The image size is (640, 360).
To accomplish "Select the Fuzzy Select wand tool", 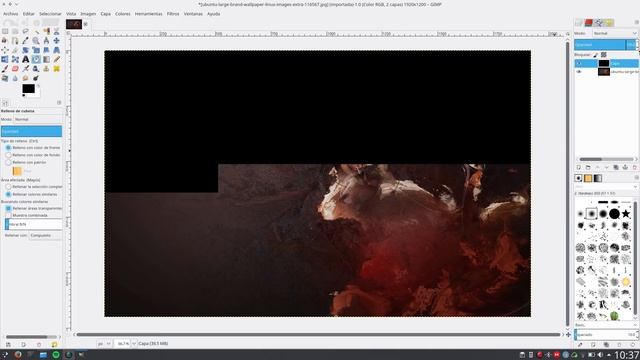I will tap(36, 31).
